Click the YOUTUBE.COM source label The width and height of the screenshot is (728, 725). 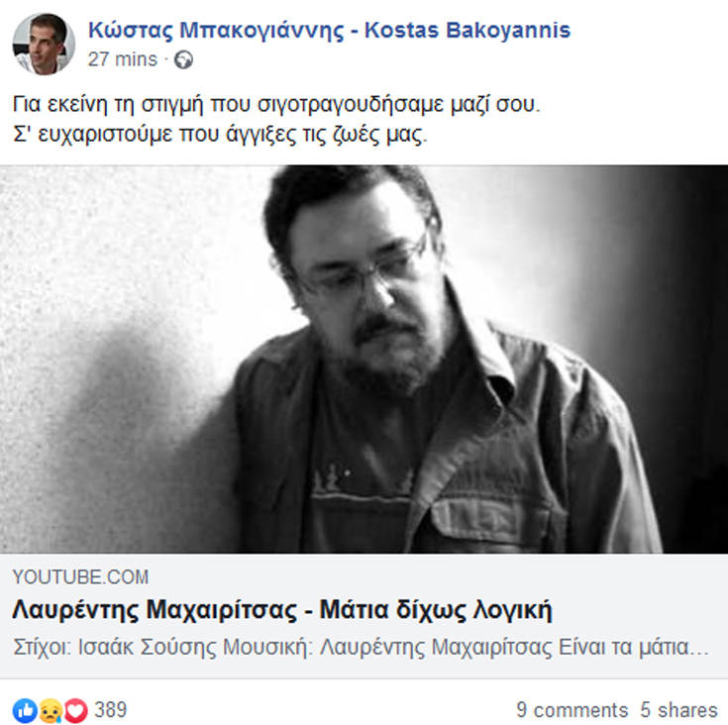pyautogui.click(x=81, y=577)
